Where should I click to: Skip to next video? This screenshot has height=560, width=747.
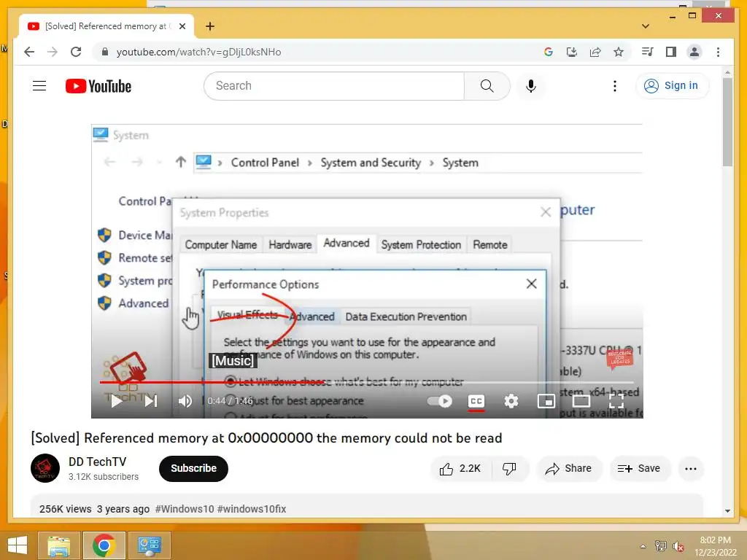click(x=151, y=401)
